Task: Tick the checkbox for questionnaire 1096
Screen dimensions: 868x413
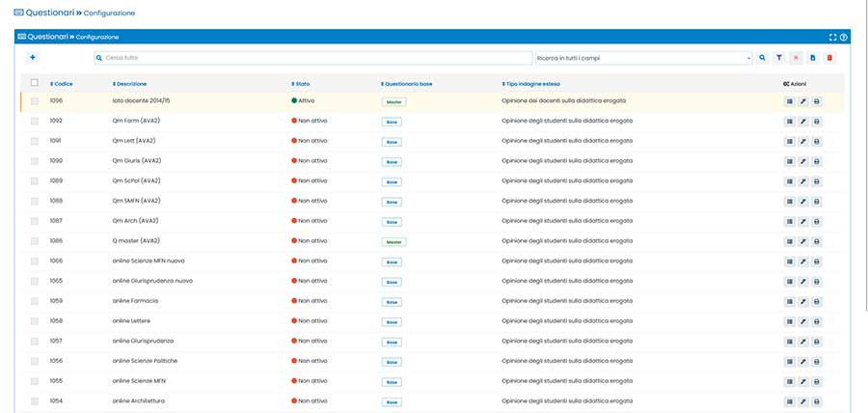Action: 35,100
